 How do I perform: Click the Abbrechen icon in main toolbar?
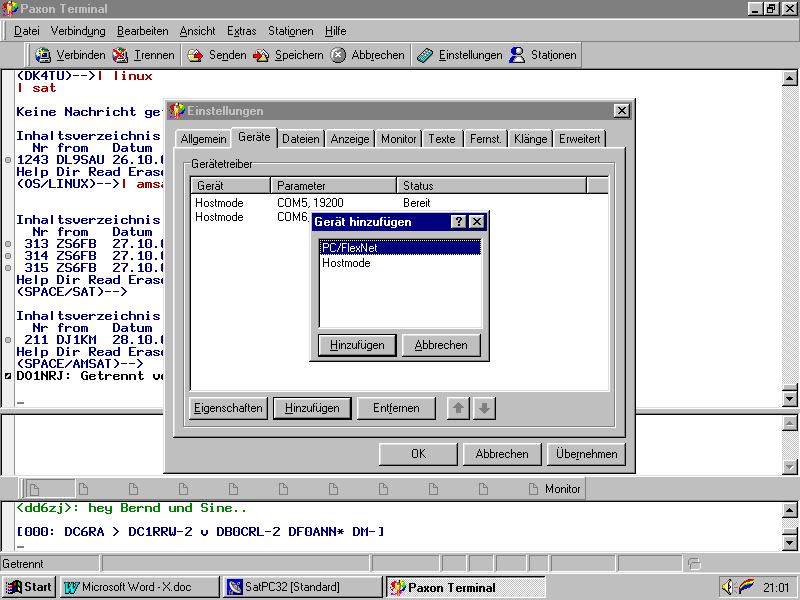pyautogui.click(x=339, y=55)
